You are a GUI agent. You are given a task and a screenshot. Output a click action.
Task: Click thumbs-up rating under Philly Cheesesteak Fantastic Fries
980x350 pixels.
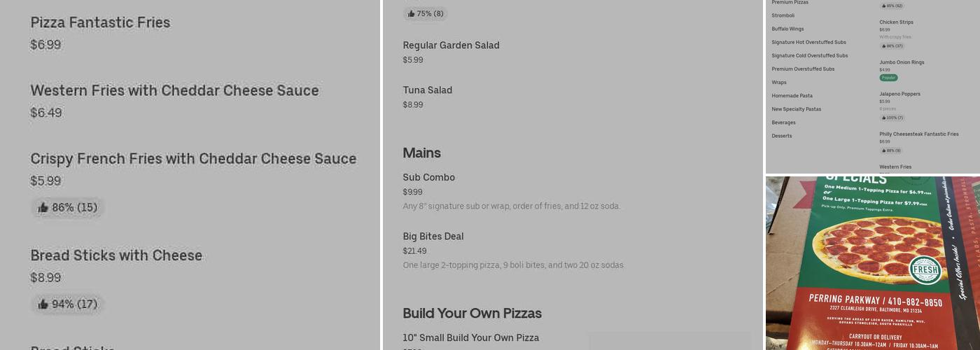pyautogui.click(x=890, y=150)
